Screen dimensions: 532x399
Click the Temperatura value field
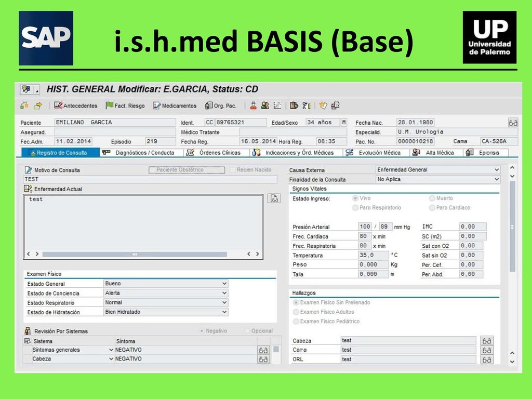(x=373, y=255)
